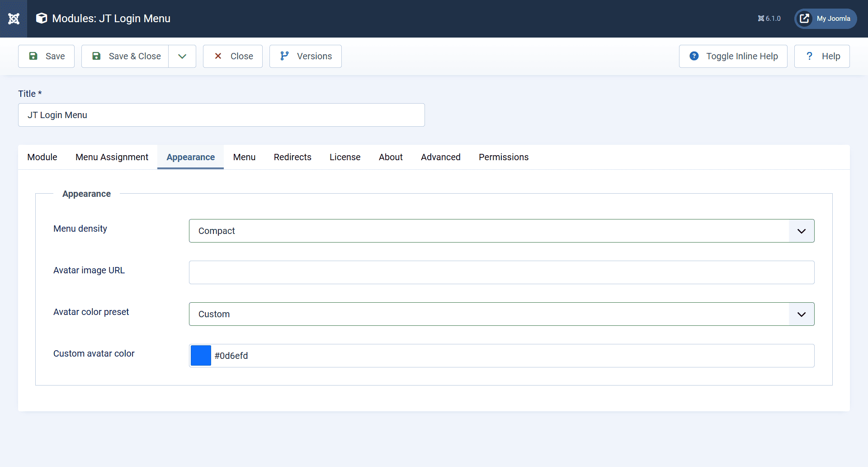868x467 pixels.
Task: Click the Avatar image URL field
Action: [x=501, y=272]
